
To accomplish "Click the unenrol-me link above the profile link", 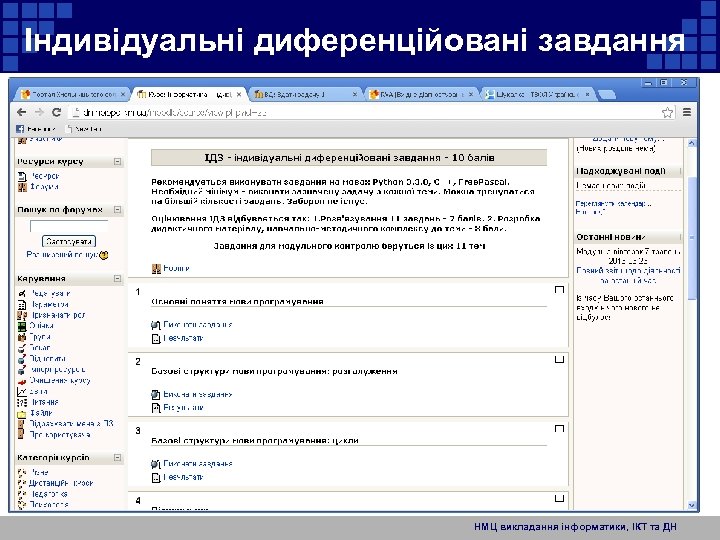I will point(71,424).
